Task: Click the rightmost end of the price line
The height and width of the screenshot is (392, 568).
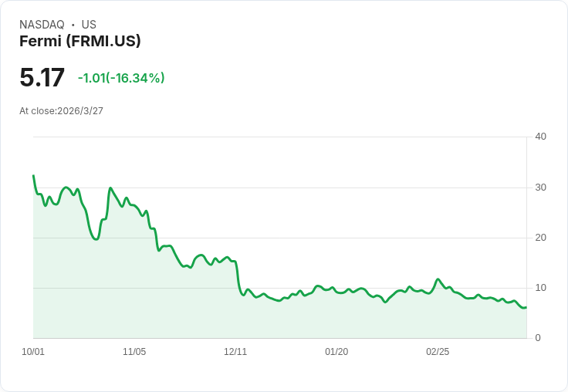Action: 526,308
